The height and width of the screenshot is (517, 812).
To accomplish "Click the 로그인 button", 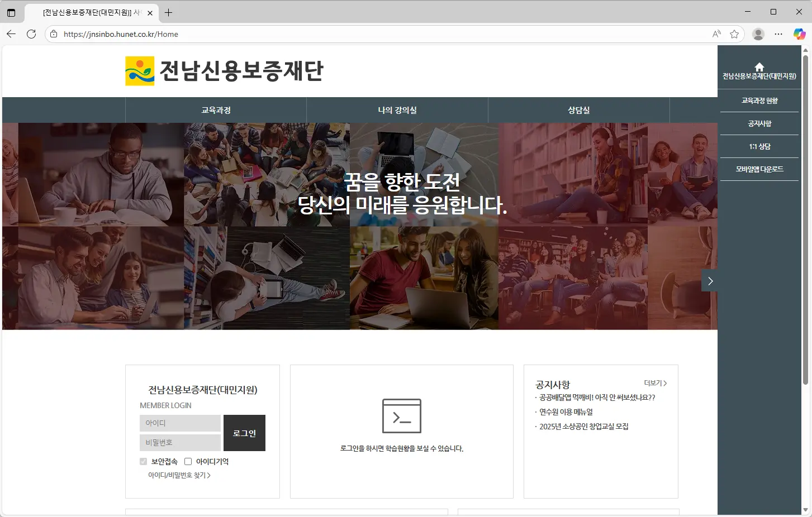I will (244, 433).
